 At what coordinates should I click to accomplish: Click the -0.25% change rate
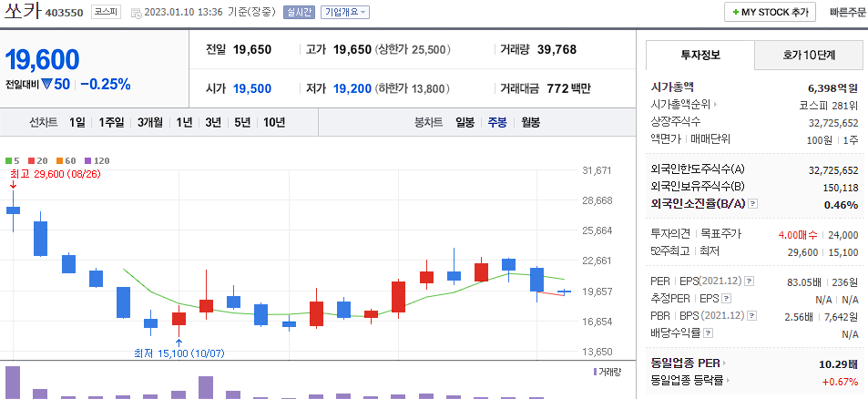tap(105, 84)
